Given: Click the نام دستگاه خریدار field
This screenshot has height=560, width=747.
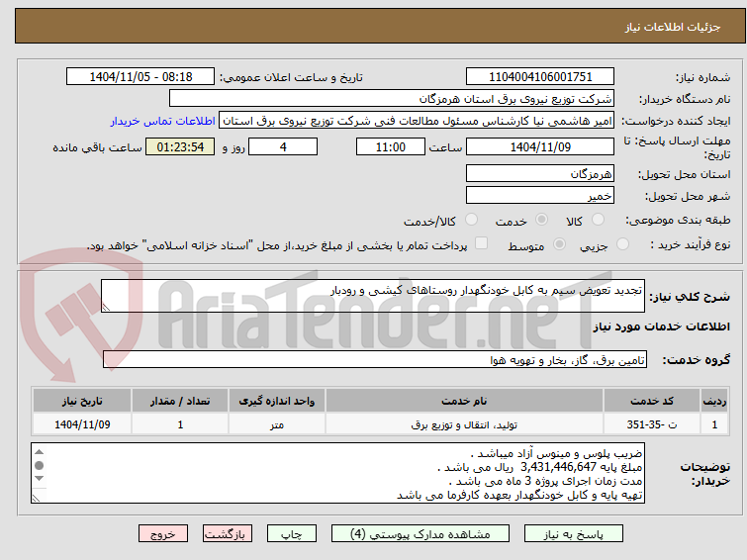Looking at the screenshot, I should click(392, 99).
